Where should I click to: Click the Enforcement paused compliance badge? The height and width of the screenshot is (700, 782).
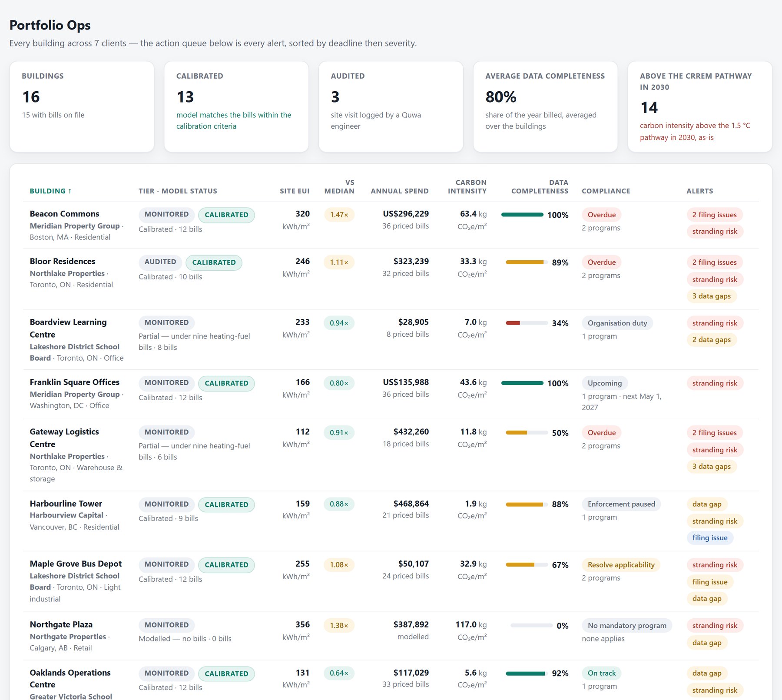click(621, 504)
